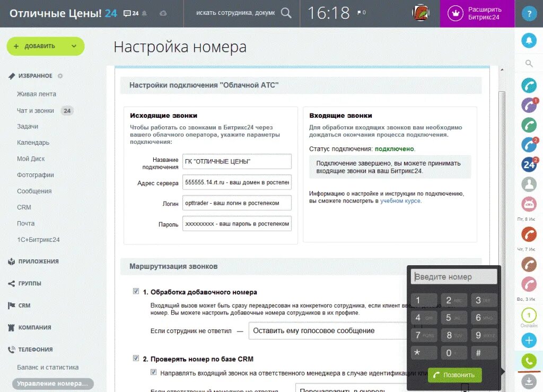Open Баланс и статистика under Телефония
543x392 pixels.
click(x=48, y=368)
